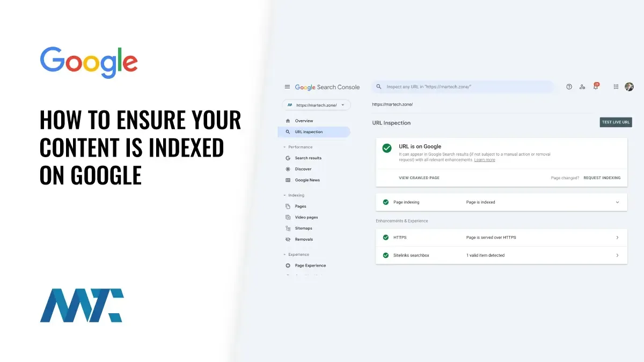Click the Discover asterisk icon
Screen dimensions: 644x362
pos(288,169)
